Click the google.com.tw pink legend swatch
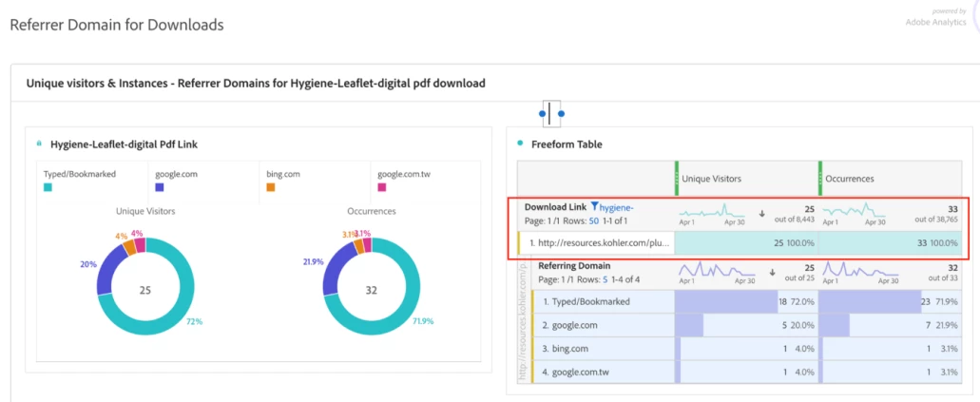The width and height of the screenshot is (980, 402). point(382,187)
